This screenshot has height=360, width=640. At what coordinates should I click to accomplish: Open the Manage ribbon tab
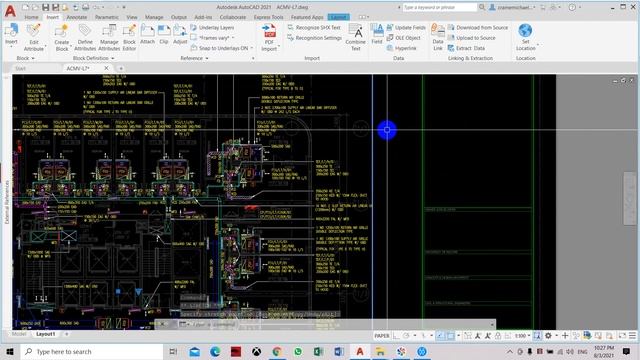154,17
